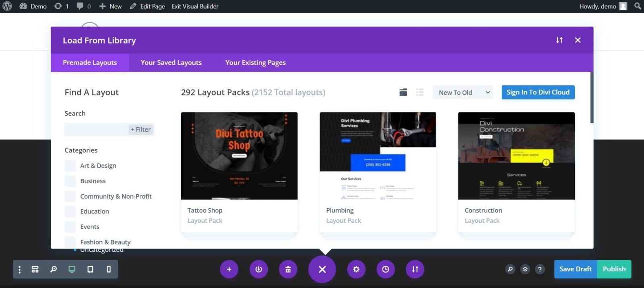
Task: Open the Tattoo Shop layout thumbnail
Action: point(239,156)
